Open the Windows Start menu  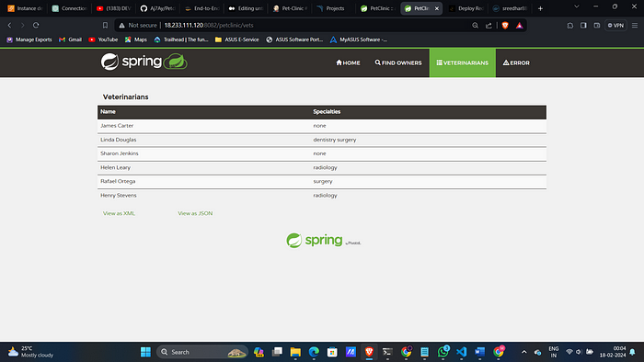(145, 352)
